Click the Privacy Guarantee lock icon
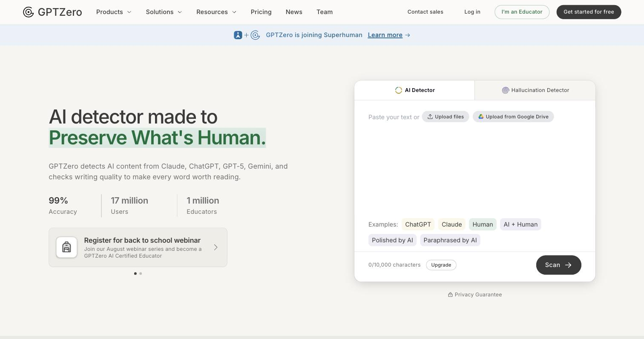Viewport: 644px width, 339px height. coord(450,295)
